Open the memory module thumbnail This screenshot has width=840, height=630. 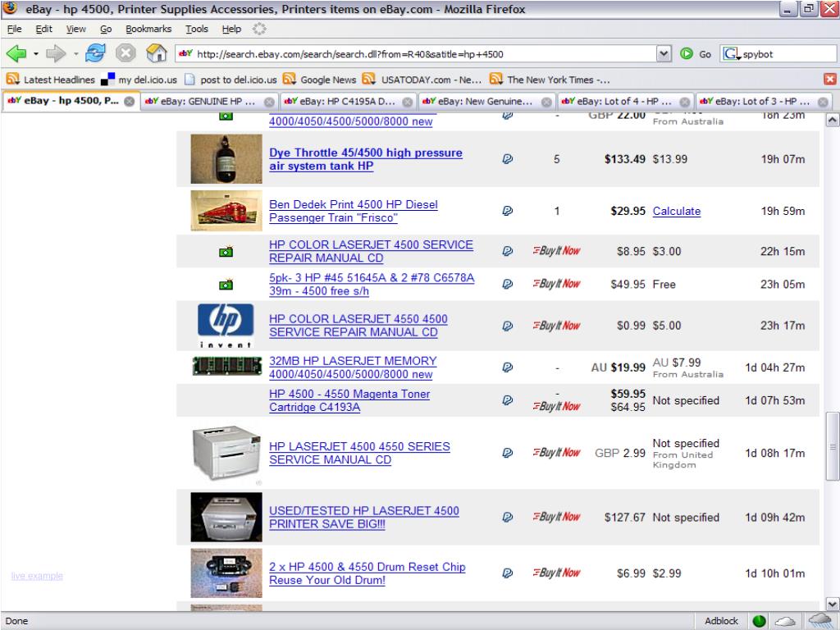[x=227, y=367]
